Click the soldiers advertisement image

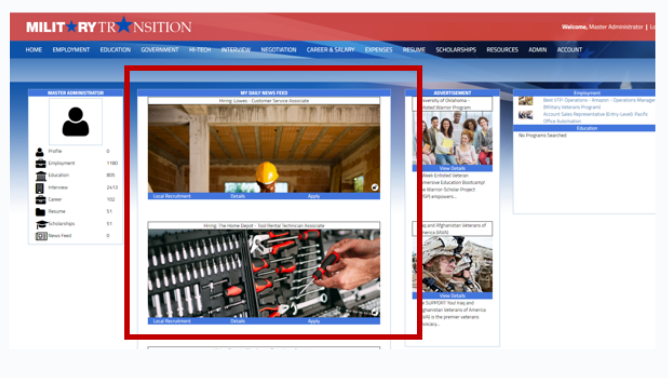point(452,264)
